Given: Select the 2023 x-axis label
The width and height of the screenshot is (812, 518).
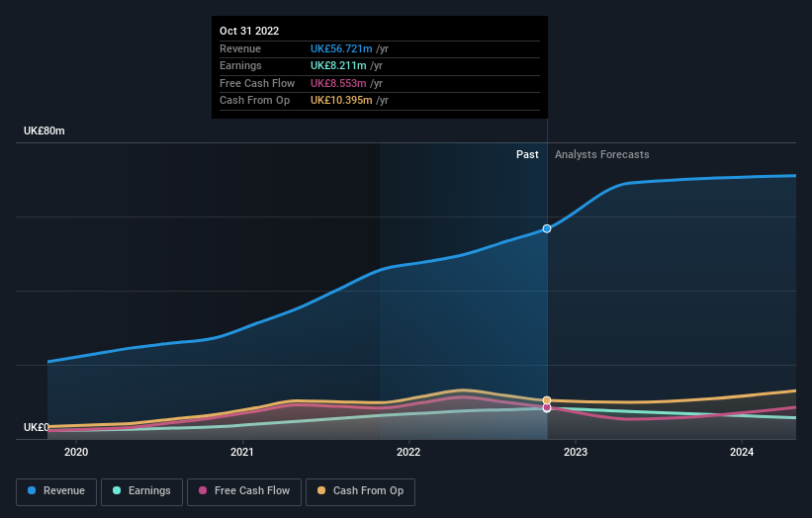Looking at the screenshot, I should 576,452.
